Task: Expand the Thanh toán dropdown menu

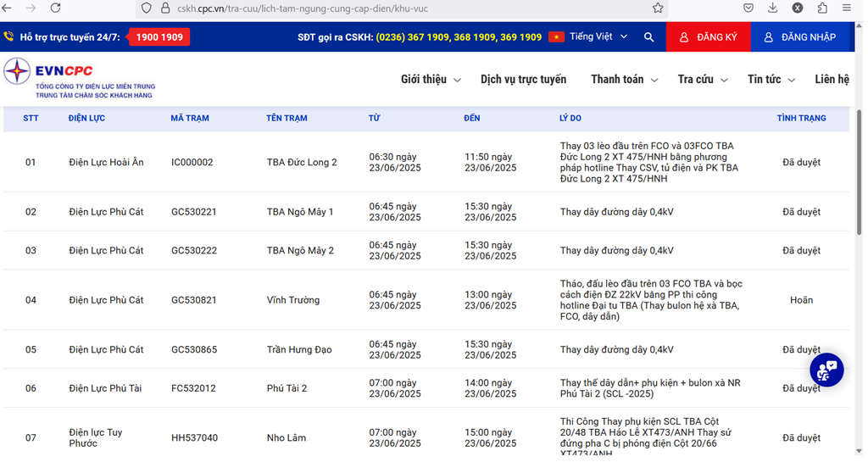Action: pyautogui.click(x=624, y=80)
